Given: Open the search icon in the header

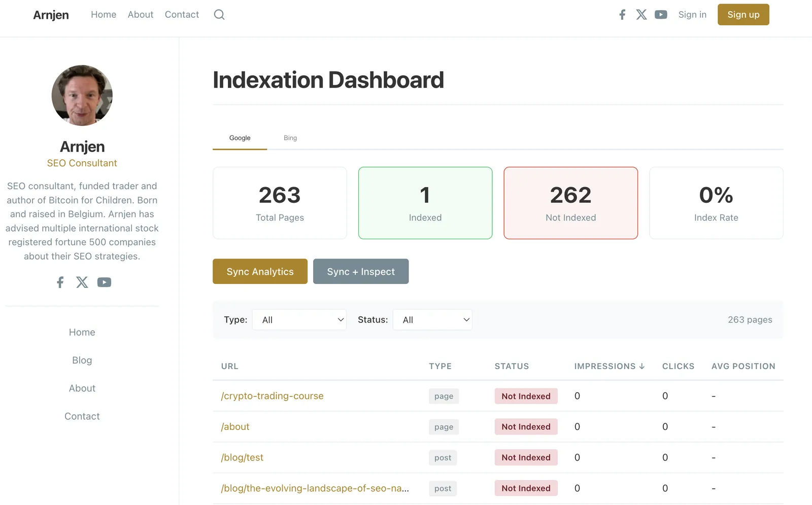Looking at the screenshot, I should click(x=219, y=14).
